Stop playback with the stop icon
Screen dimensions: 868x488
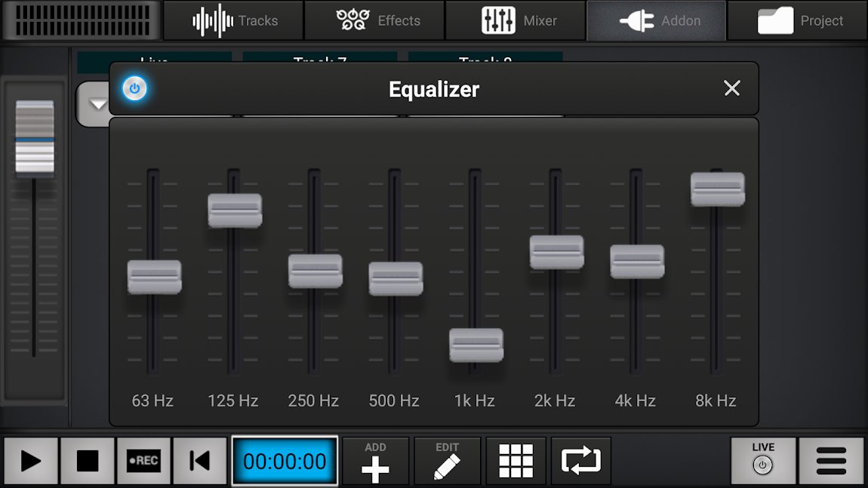tap(87, 460)
